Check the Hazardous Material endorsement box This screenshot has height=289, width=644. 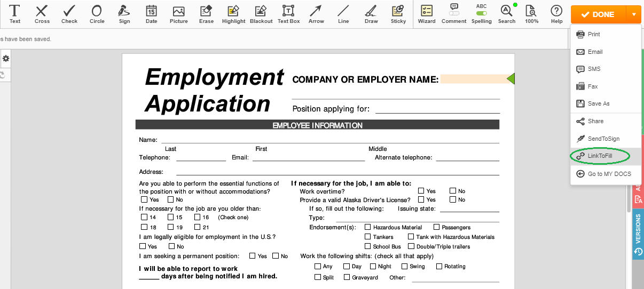point(368,227)
